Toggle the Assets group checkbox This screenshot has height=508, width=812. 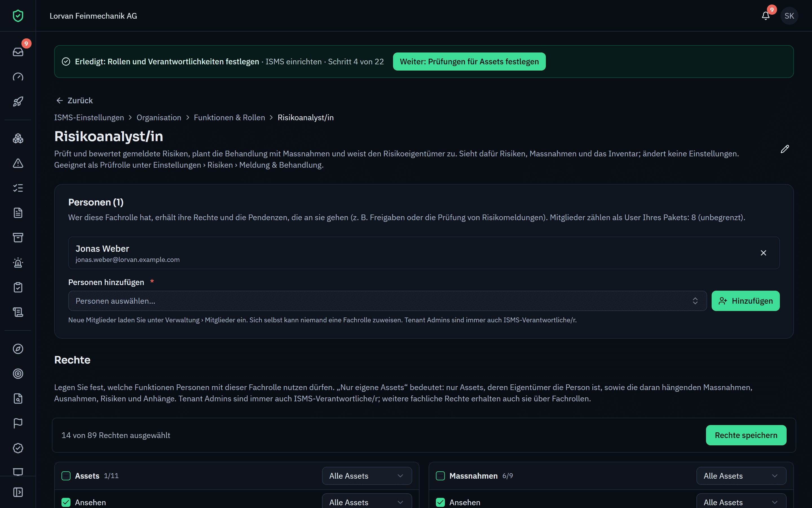click(x=66, y=476)
